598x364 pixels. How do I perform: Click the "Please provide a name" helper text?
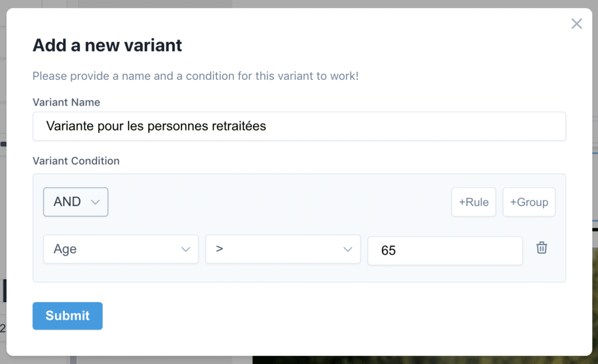pos(195,76)
